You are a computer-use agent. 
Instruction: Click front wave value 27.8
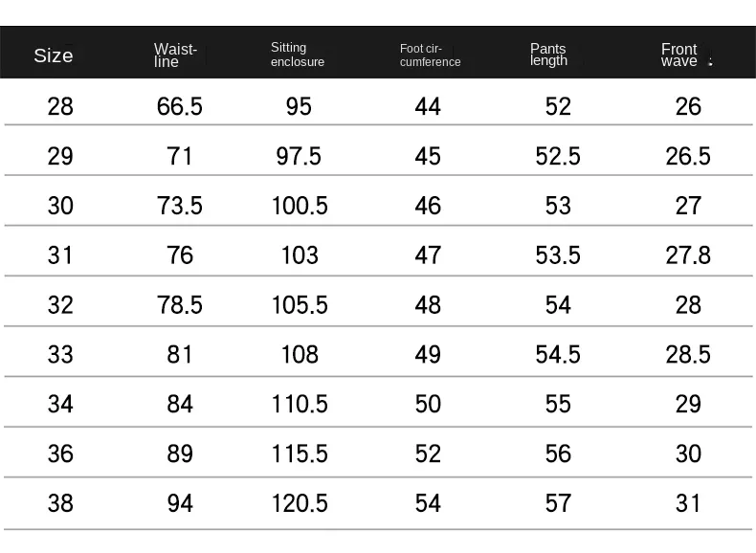(688, 255)
